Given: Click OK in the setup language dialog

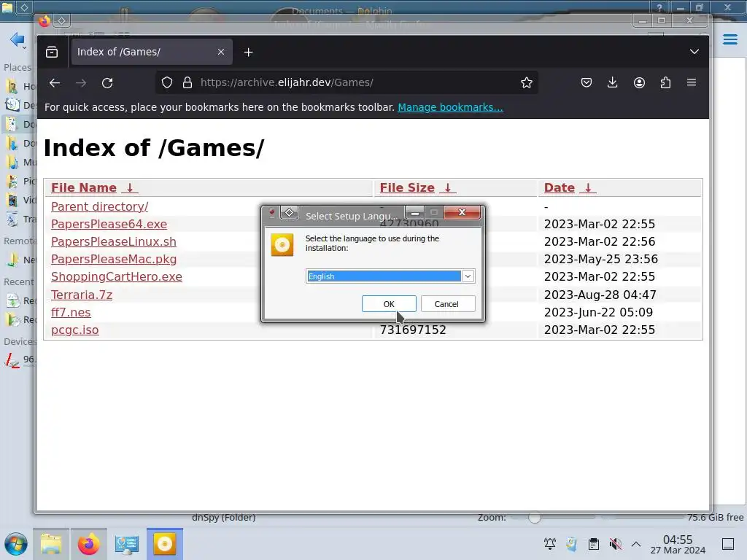Looking at the screenshot, I should 389,304.
